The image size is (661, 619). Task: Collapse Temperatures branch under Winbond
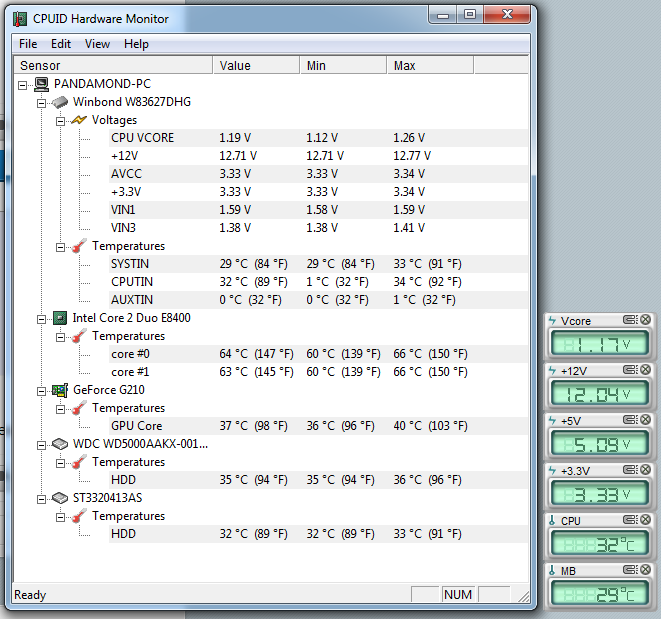tap(60, 248)
